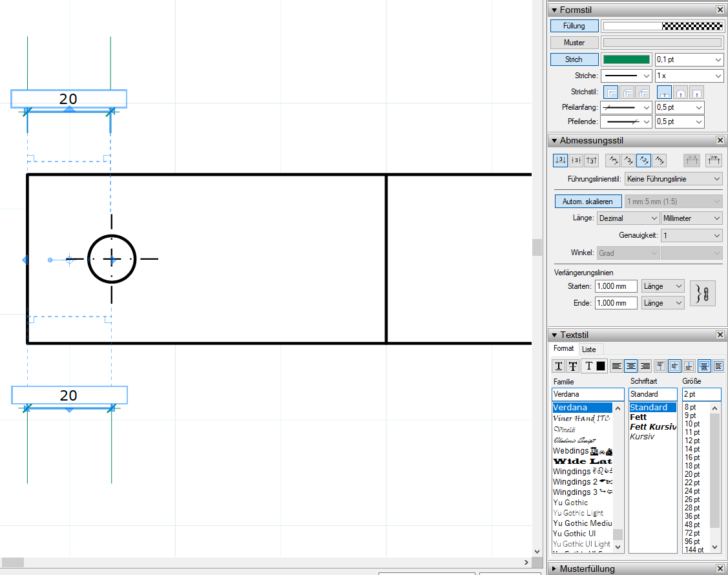Select right text alignment icon
Viewport: 728px width, 575px height.
click(645, 366)
